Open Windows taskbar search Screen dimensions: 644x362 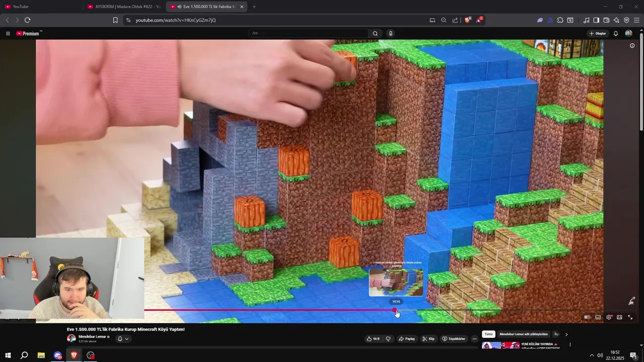[x=24, y=355]
